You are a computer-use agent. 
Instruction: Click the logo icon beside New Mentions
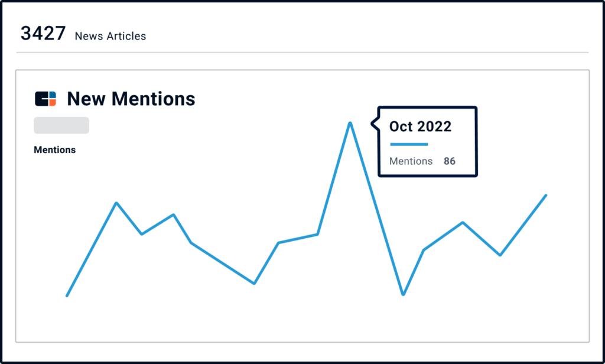click(45, 99)
